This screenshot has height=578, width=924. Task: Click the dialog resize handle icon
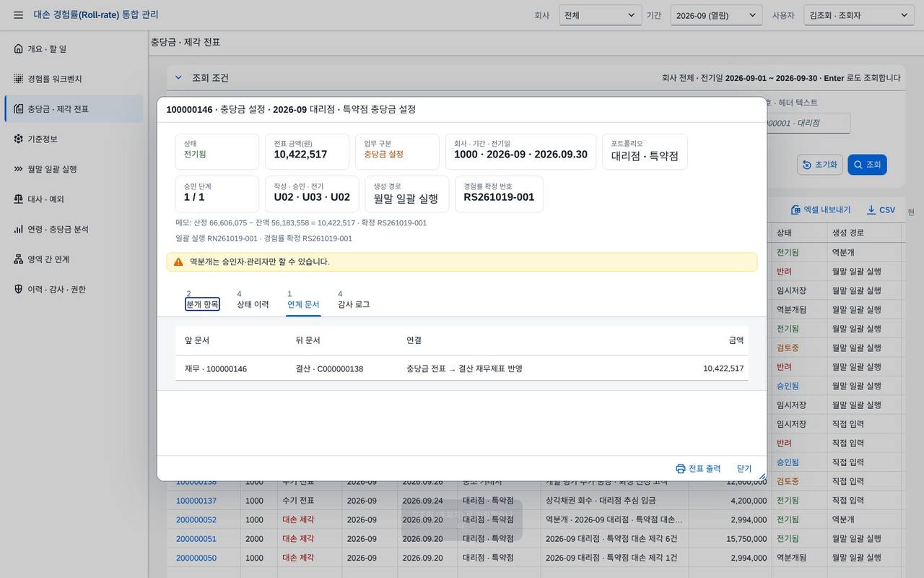pyautogui.click(x=762, y=477)
